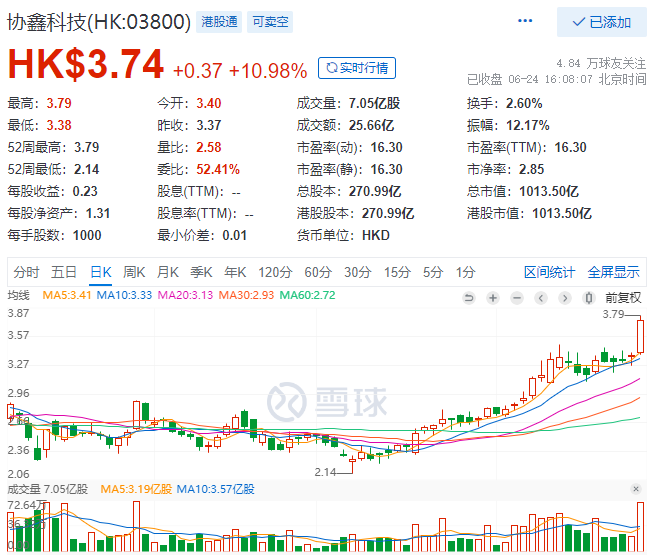Screen dimensions: 651x555
Task: Click 全屏显示 to view fullscreen
Action: [x=613, y=272]
